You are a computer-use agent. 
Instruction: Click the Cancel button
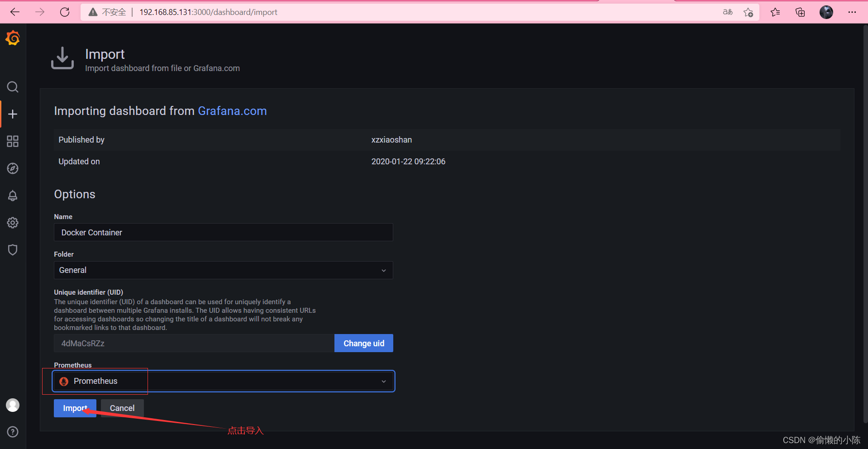122,408
